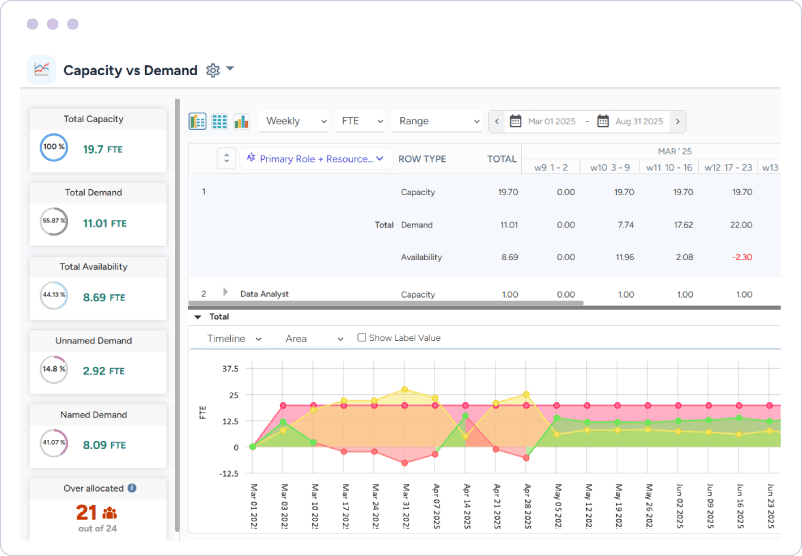802x556 pixels.
Task: Click the 19.7 FTE total capacity value
Action: pos(102,149)
